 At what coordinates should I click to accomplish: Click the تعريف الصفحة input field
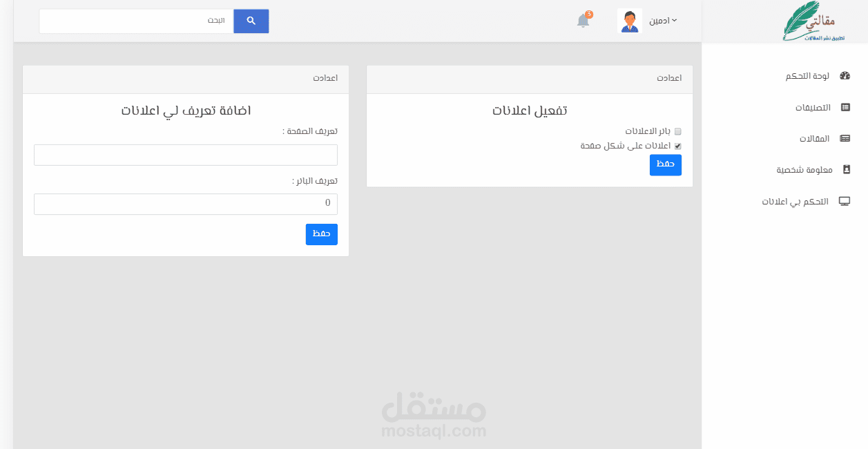(x=186, y=155)
